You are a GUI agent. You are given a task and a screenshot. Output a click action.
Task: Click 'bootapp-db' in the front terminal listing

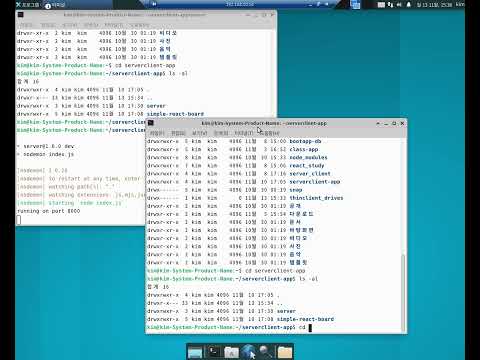(305, 141)
